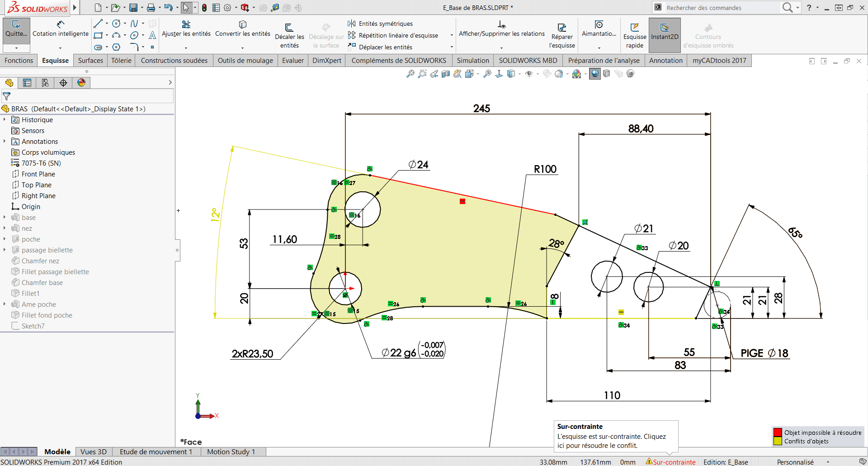Click the Section View icon

446,74
